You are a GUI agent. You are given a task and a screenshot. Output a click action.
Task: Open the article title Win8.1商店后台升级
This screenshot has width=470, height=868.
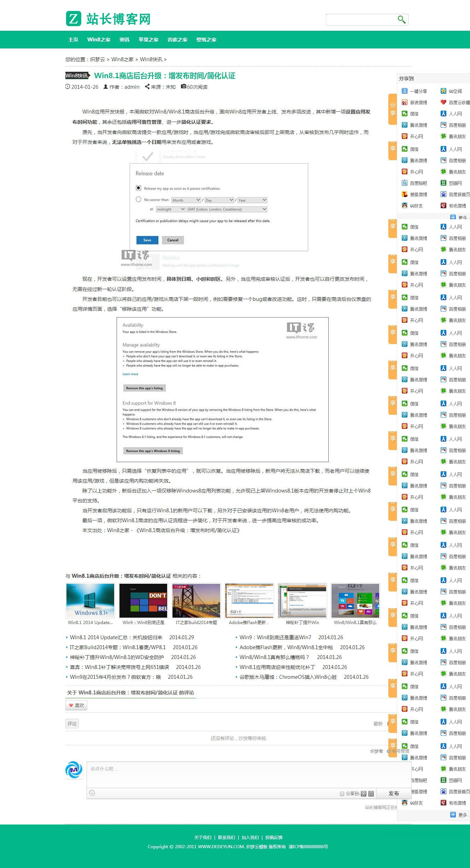click(x=165, y=76)
